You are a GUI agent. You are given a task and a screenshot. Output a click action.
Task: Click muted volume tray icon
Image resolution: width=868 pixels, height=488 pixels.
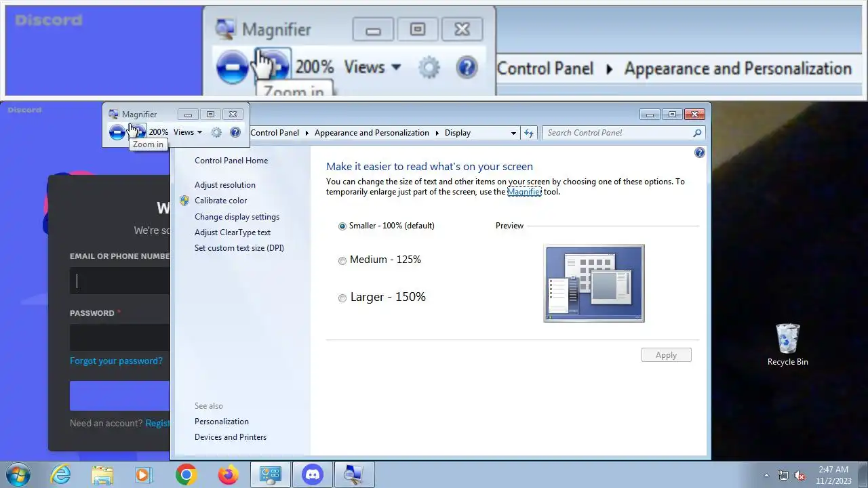pos(800,475)
